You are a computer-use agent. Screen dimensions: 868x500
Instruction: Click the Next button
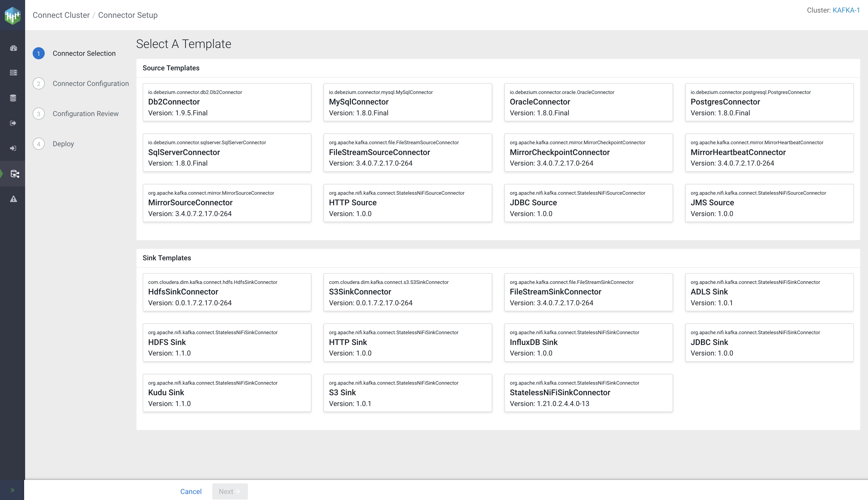coord(230,491)
